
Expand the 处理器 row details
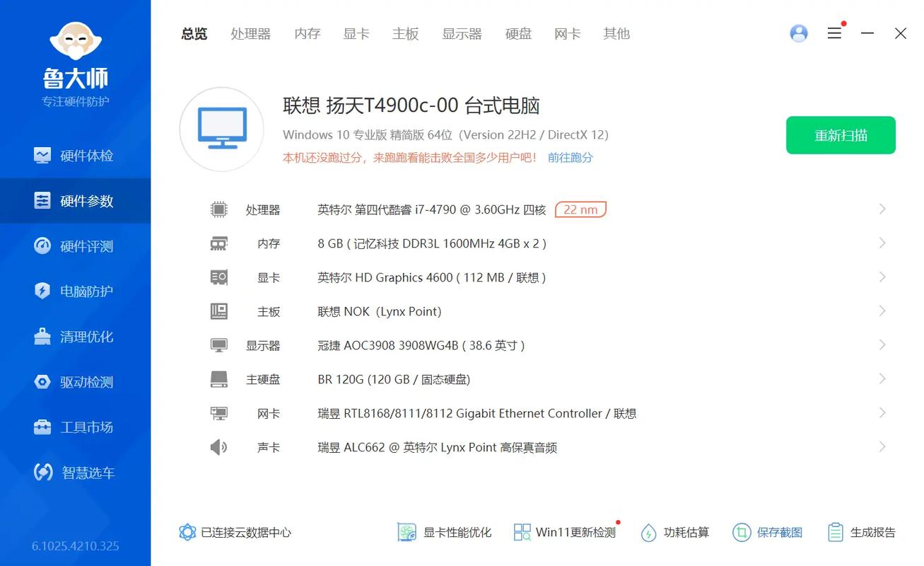click(882, 209)
